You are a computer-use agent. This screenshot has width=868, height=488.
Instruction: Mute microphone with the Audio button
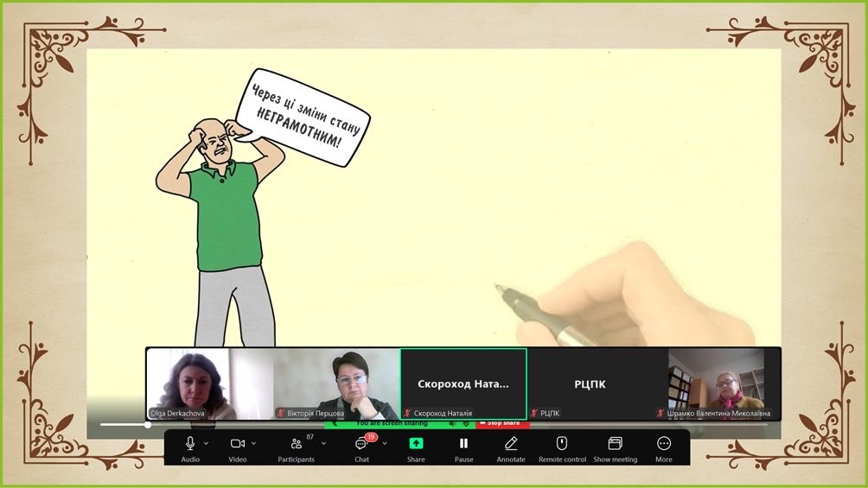tap(190, 444)
